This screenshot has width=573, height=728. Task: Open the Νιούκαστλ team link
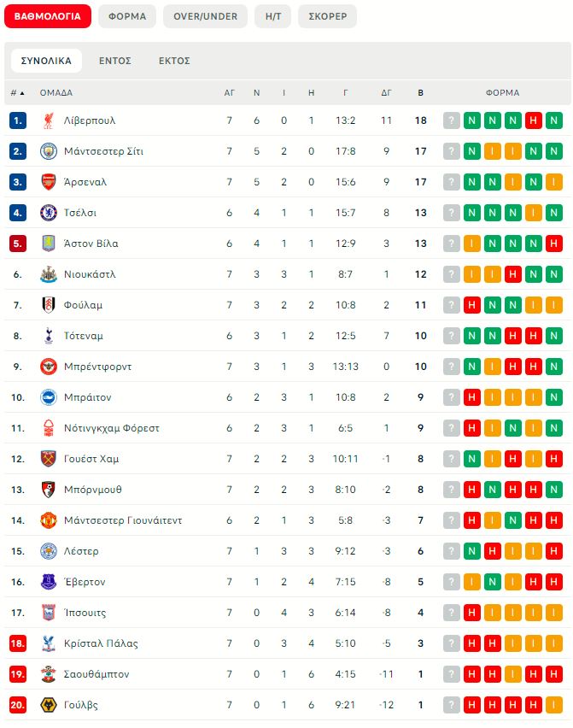[x=89, y=274]
